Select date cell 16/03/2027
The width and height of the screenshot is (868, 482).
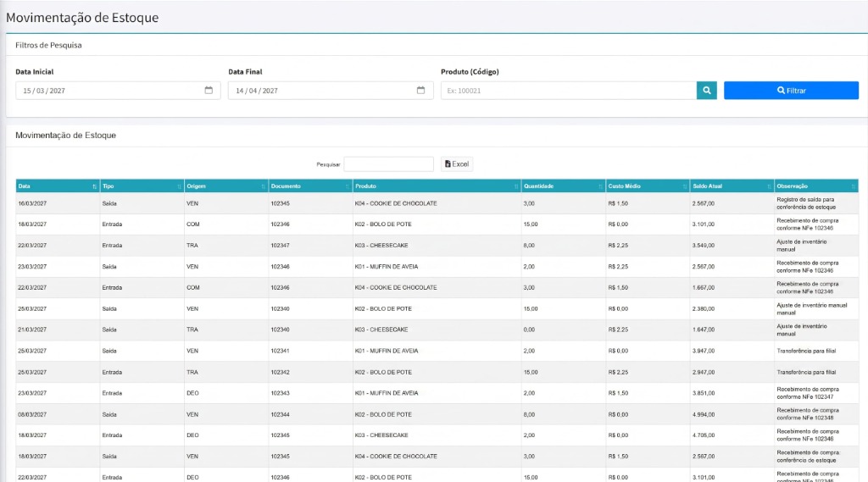(x=32, y=203)
